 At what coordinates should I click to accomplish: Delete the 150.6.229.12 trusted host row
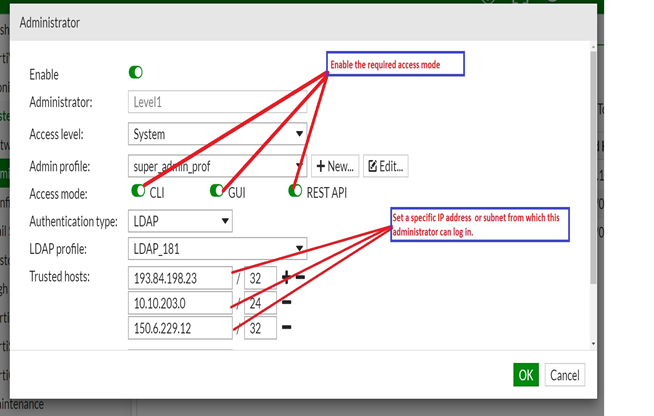tap(286, 326)
